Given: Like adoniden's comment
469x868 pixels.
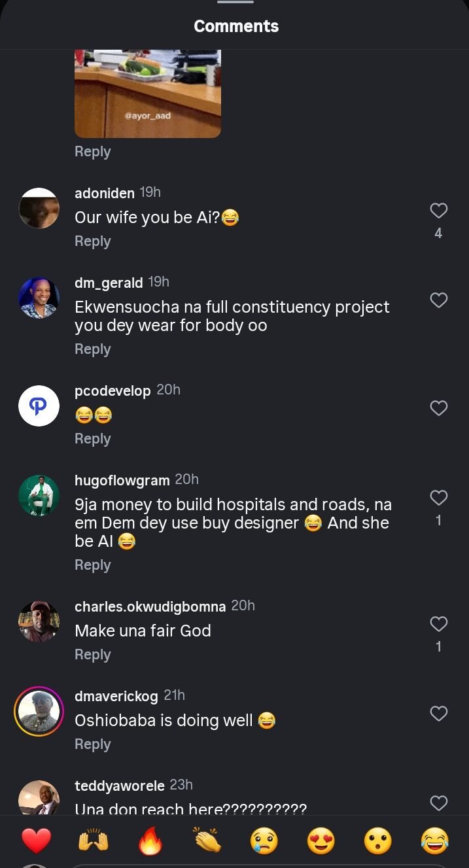Looking at the screenshot, I should coord(438,211).
